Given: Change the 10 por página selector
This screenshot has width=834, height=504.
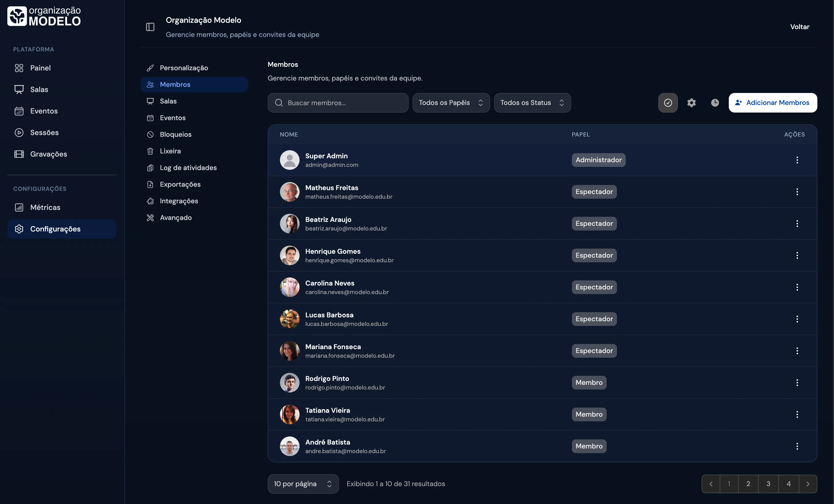Looking at the screenshot, I should click(x=303, y=484).
